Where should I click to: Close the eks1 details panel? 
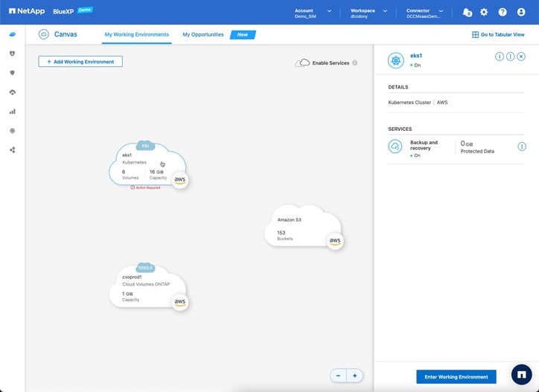521,57
